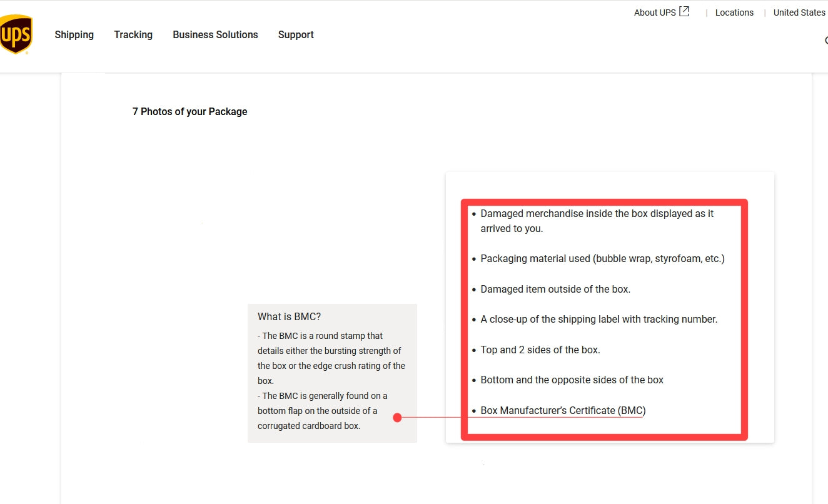This screenshot has width=828, height=504.
Task: Click the search icon at the header's right edge
Action: click(x=825, y=41)
